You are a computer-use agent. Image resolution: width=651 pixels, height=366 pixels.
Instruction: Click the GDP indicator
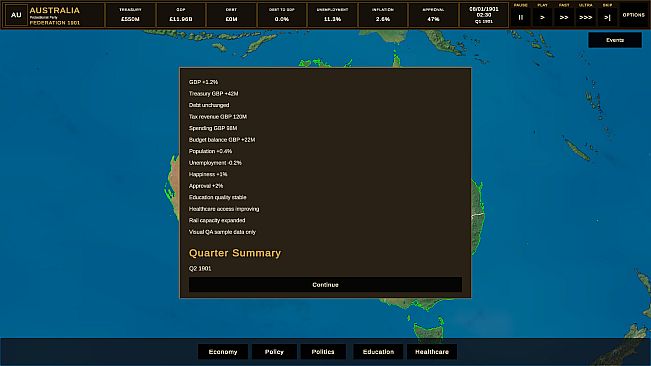pos(181,15)
